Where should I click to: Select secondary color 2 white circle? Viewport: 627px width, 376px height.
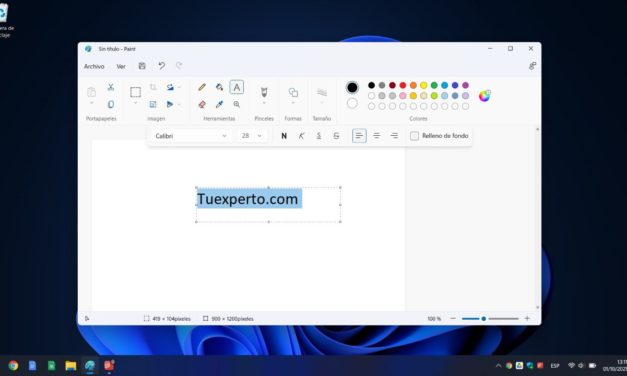click(352, 103)
